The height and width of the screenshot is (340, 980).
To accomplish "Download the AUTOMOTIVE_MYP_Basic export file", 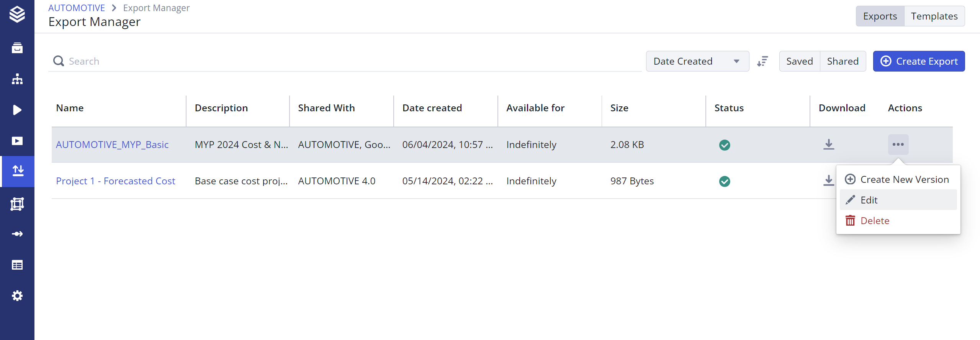I will click(829, 145).
